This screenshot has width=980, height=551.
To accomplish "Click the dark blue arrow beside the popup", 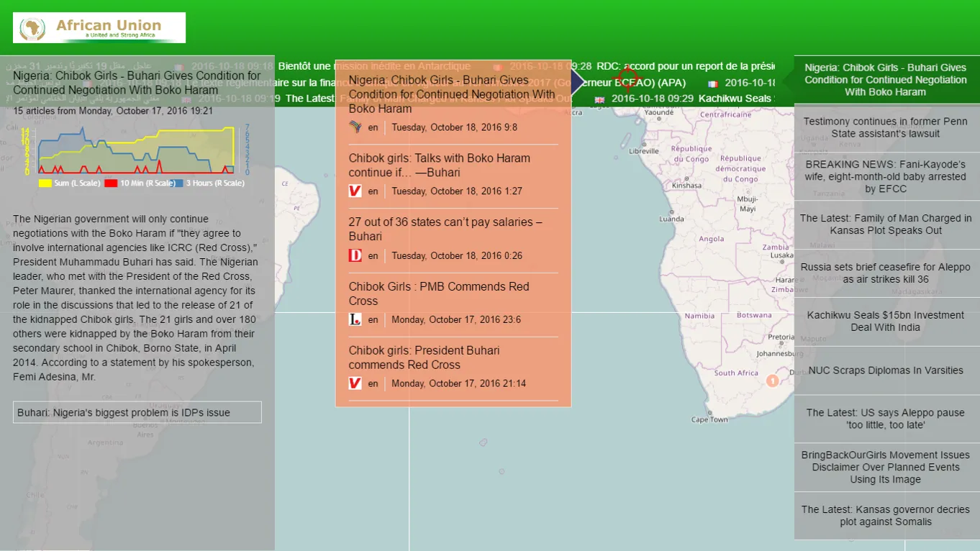I will (x=578, y=82).
